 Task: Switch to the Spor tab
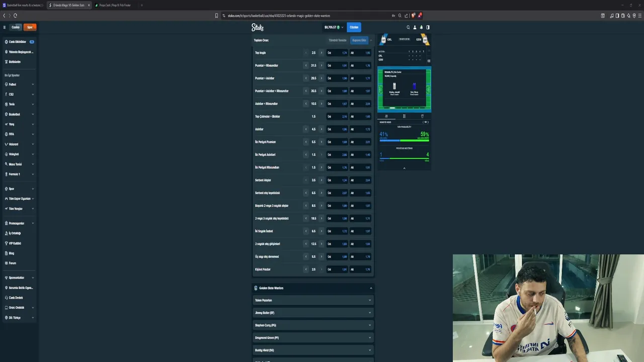[30, 27]
